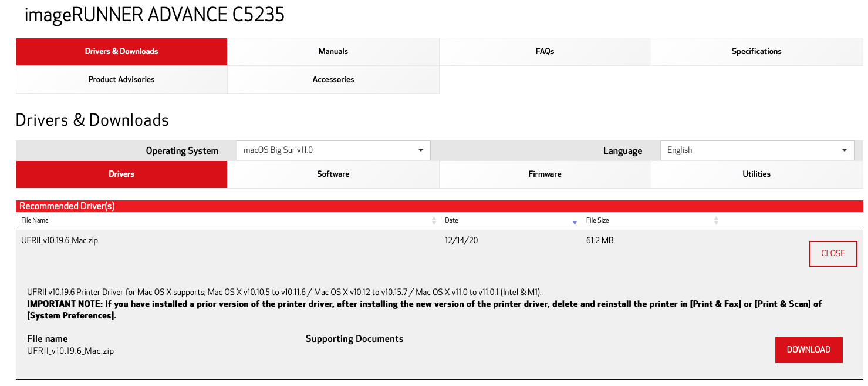Switch to the Manuals tab

[333, 51]
